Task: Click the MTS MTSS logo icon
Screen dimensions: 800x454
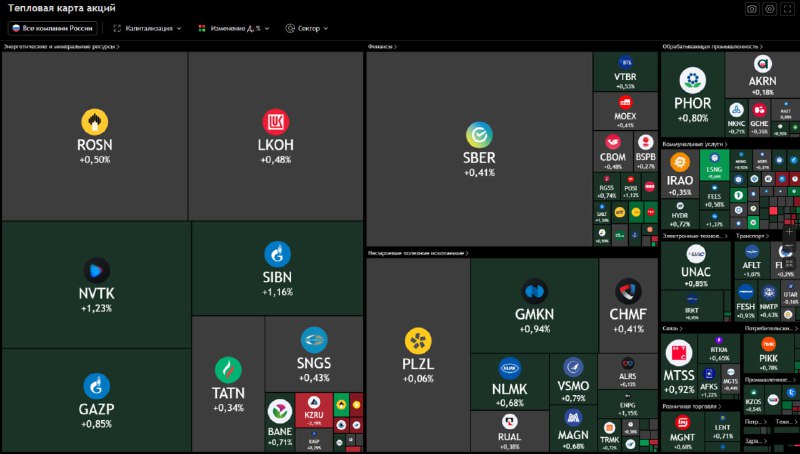Action: [679, 352]
